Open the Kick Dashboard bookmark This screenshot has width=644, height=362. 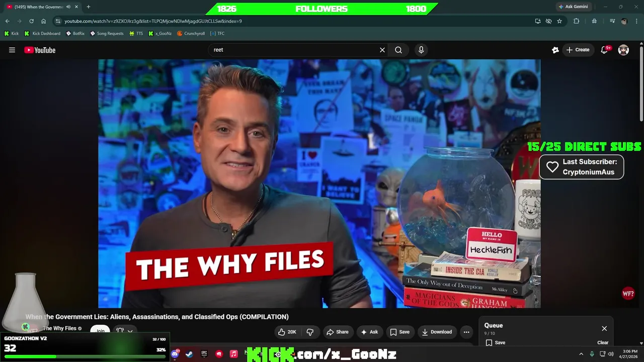42,33
